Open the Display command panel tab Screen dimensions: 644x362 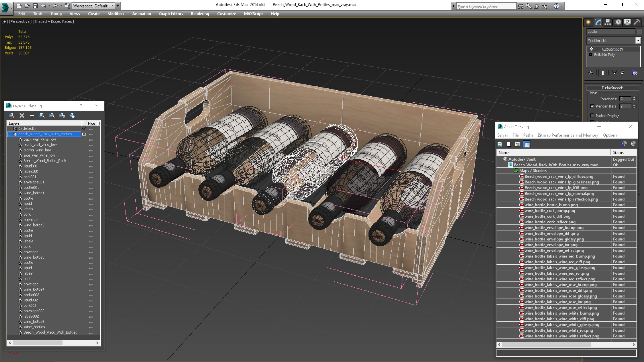pyautogui.click(x=627, y=22)
